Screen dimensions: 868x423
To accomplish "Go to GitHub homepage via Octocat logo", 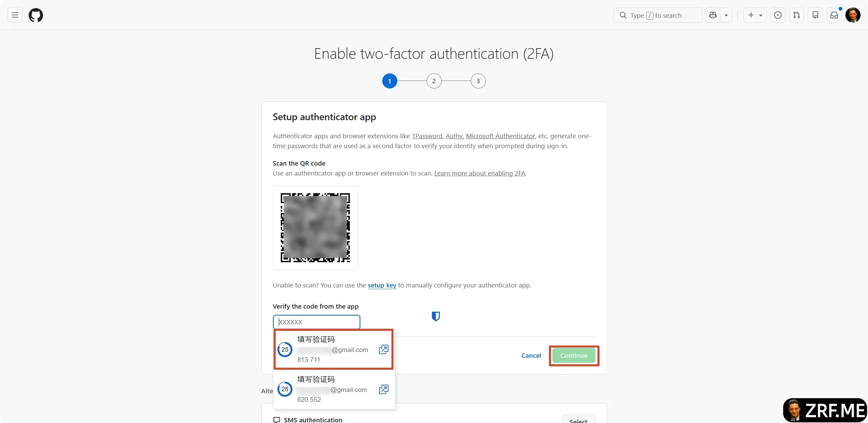I will pyautogui.click(x=36, y=15).
